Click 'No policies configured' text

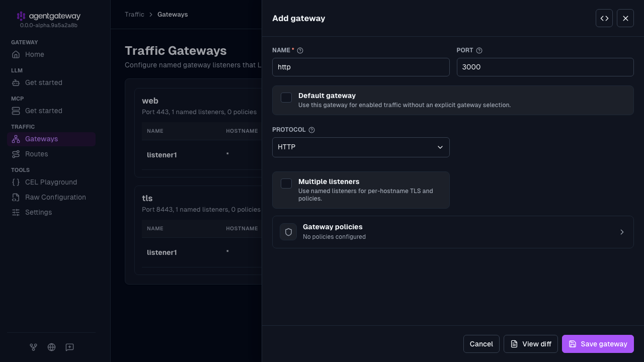(x=334, y=237)
